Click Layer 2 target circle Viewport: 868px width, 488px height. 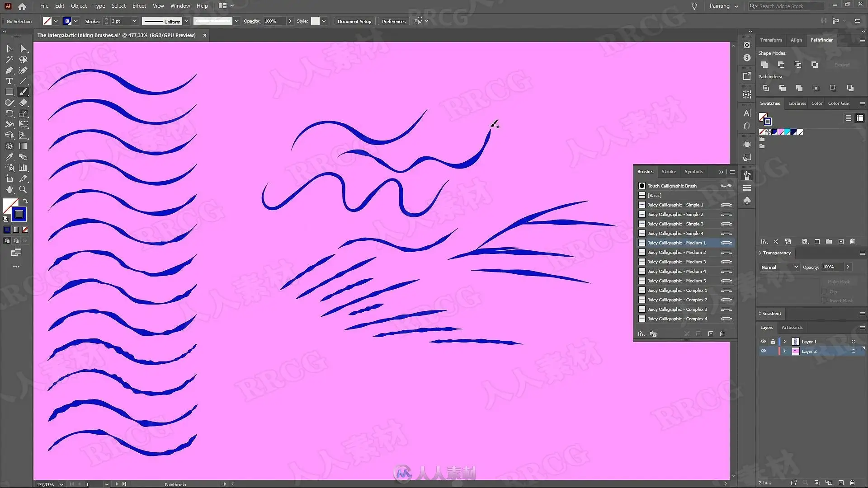tap(854, 351)
